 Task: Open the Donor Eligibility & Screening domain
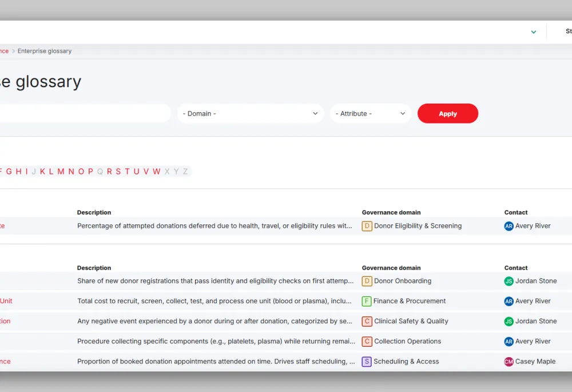tap(418, 226)
